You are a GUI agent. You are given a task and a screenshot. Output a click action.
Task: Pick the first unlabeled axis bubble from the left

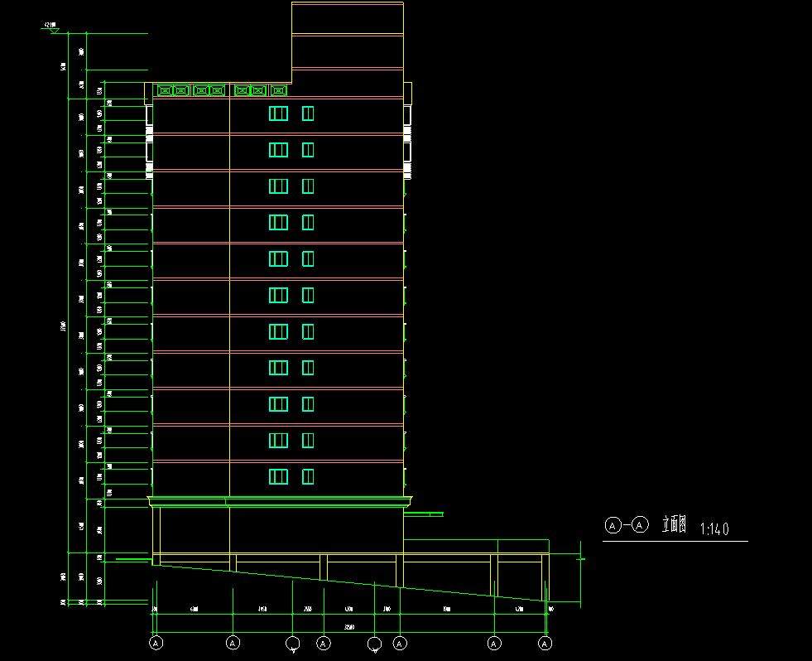[x=292, y=644]
